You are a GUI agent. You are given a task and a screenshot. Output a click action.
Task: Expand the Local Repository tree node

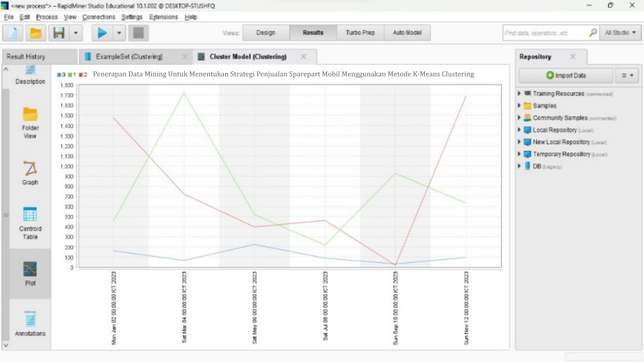coord(519,130)
